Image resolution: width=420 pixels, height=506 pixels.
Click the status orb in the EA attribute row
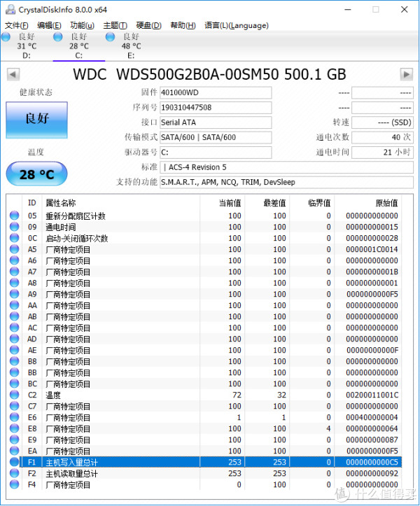click(14, 451)
